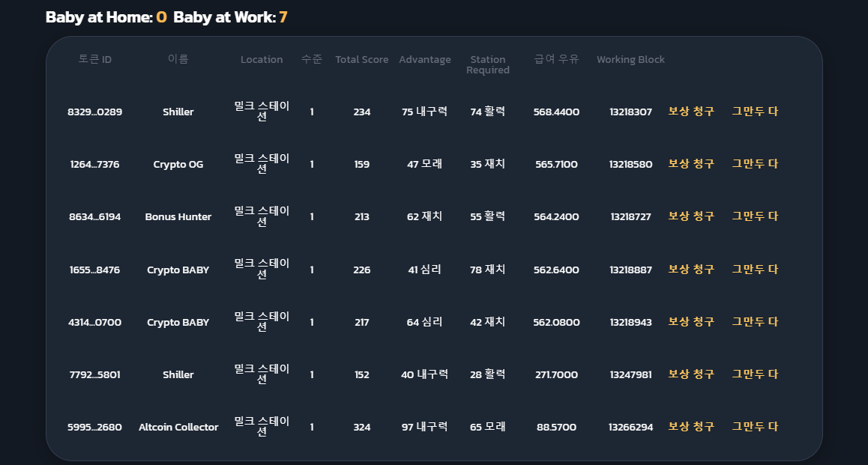Image resolution: width=868 pixels, height=465 pixels.
Task: Click 보상 청구 for token 4314...0700
Action: tap(691, 322)
